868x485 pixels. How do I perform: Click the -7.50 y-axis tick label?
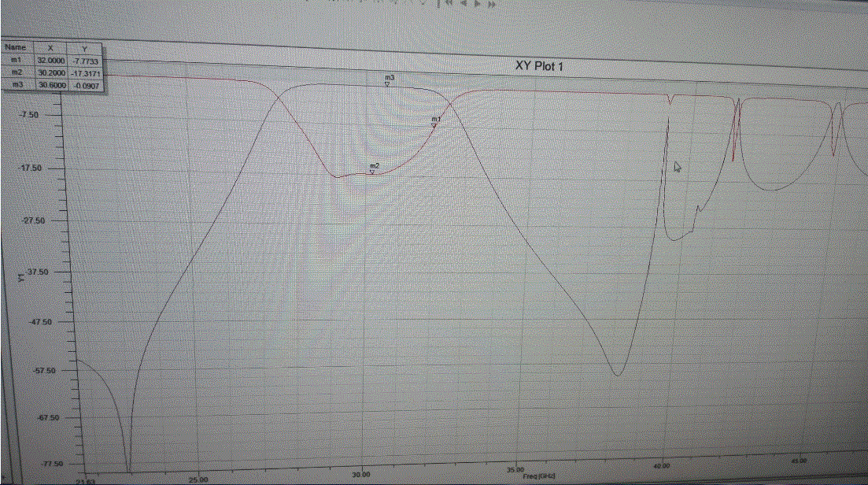[x=29, y=115]
